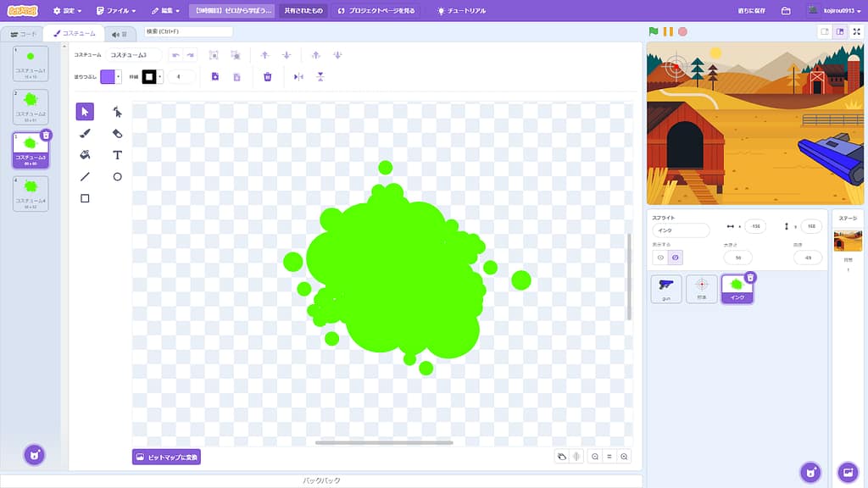This screenshot has width=868, height=488.
Task: Switch to fullscreen stage mode
Action: (x=856, y=31)
